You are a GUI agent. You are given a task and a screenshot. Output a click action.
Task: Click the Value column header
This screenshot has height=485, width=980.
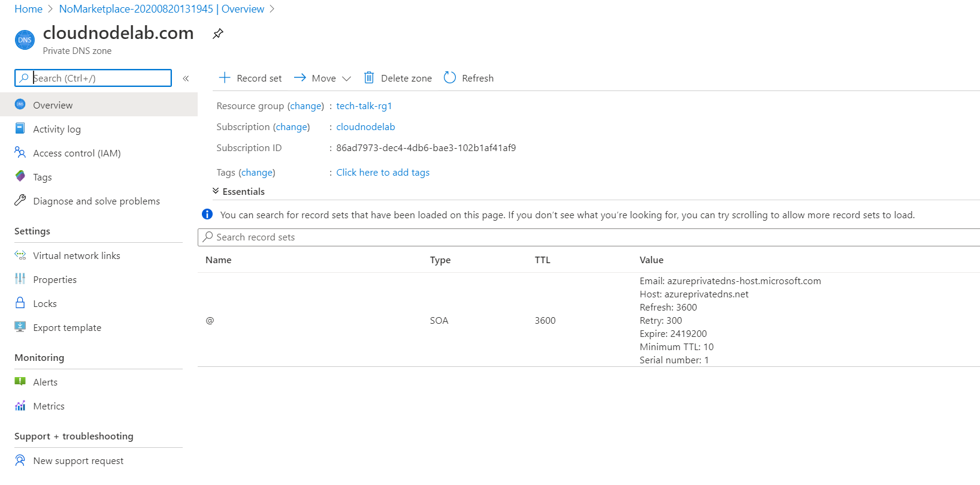651,260
